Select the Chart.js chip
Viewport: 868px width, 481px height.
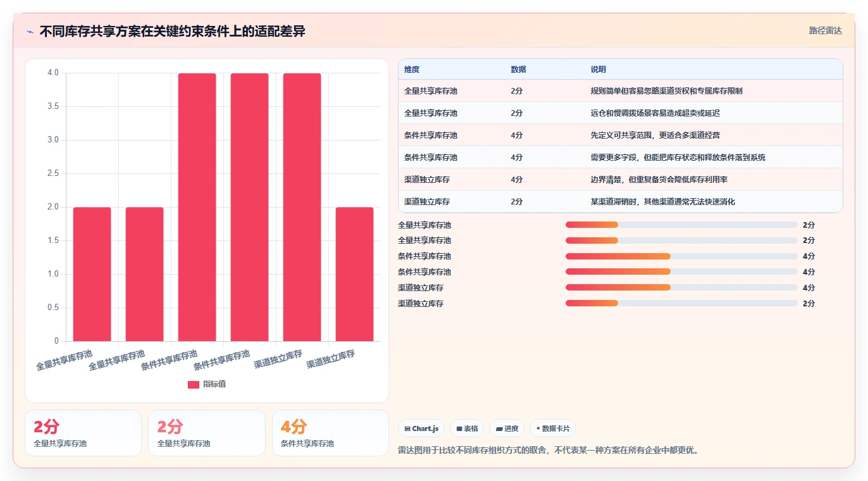click(x=421, y=428)
